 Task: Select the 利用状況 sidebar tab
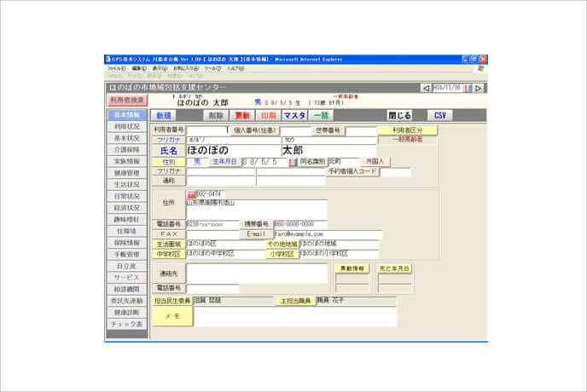tap(127, 126)
